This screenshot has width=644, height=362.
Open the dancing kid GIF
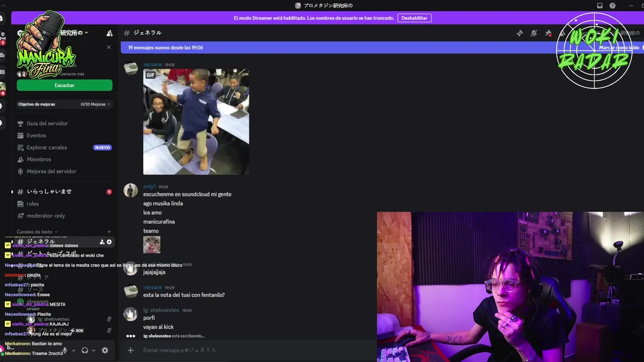click(x=196, y=122)
